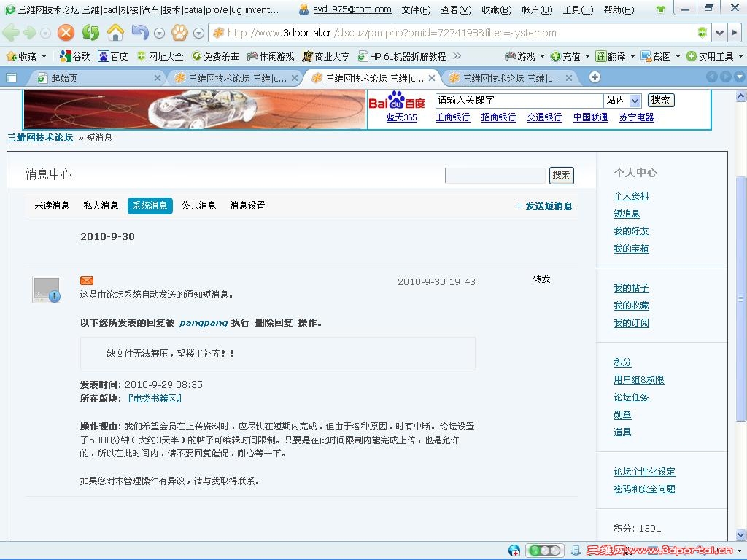The width and height of the screenshot is (747, 560).
Task: Open the dropdown next to the paw icon
Action: tap(199, 34)
